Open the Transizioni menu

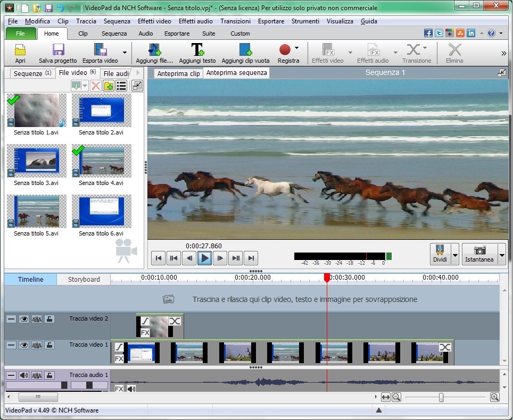(235, 21)
